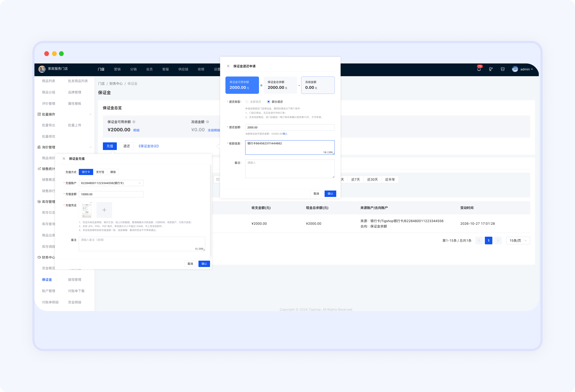575x392 pixels.
Task: Click the 填入 link under 退还金额
Action: pos(285,134)
